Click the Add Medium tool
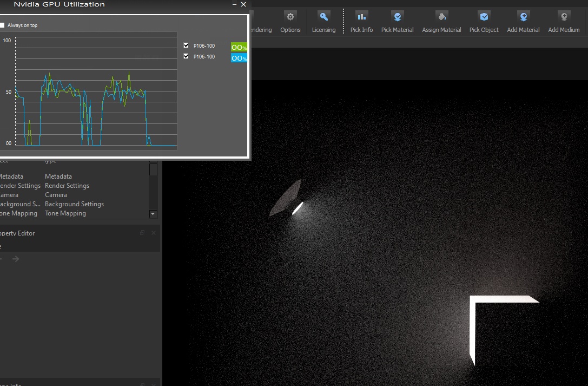Image resolution: width=588 pixels, height=386 pixels. [x=564, y=22]
